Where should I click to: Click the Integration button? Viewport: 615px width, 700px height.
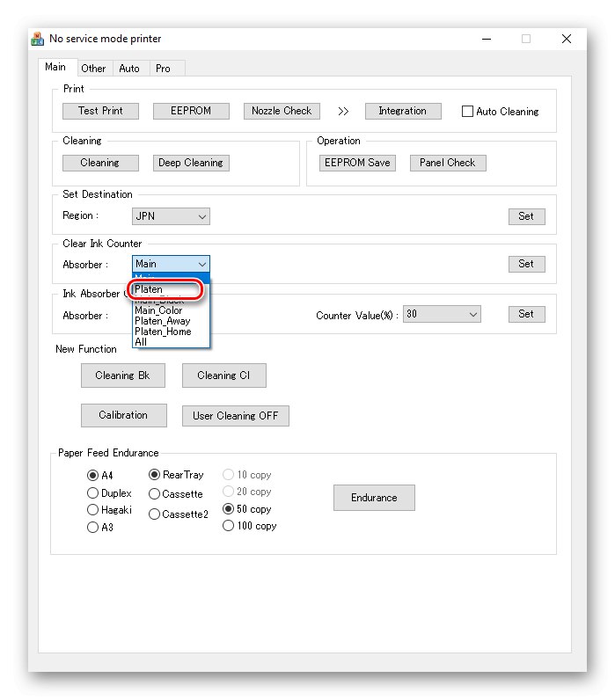[403, 111]
